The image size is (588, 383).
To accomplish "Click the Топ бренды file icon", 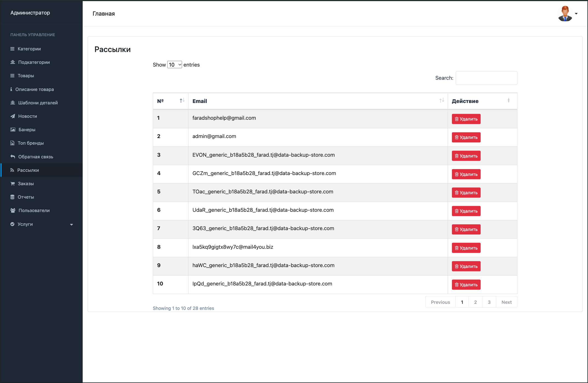I will pos(12,143).
